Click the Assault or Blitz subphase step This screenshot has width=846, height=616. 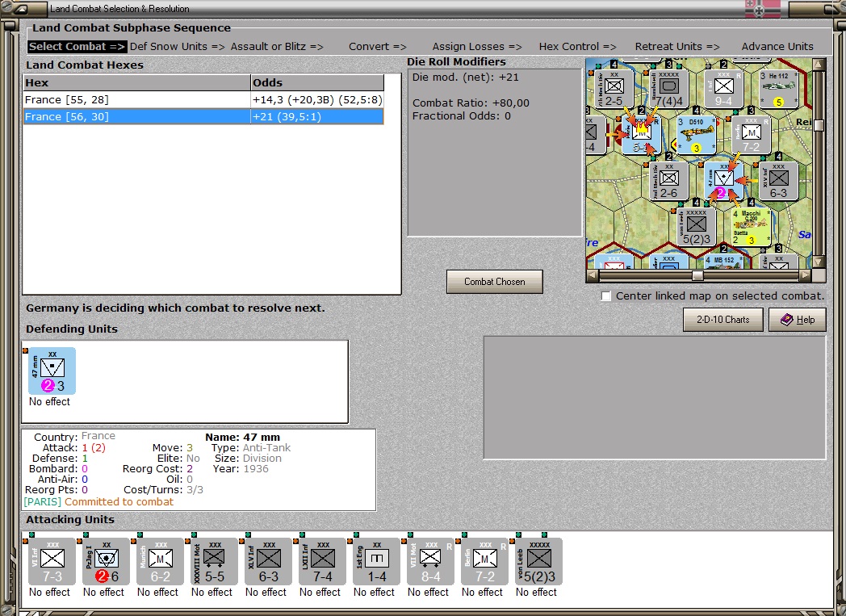(277, 46)
